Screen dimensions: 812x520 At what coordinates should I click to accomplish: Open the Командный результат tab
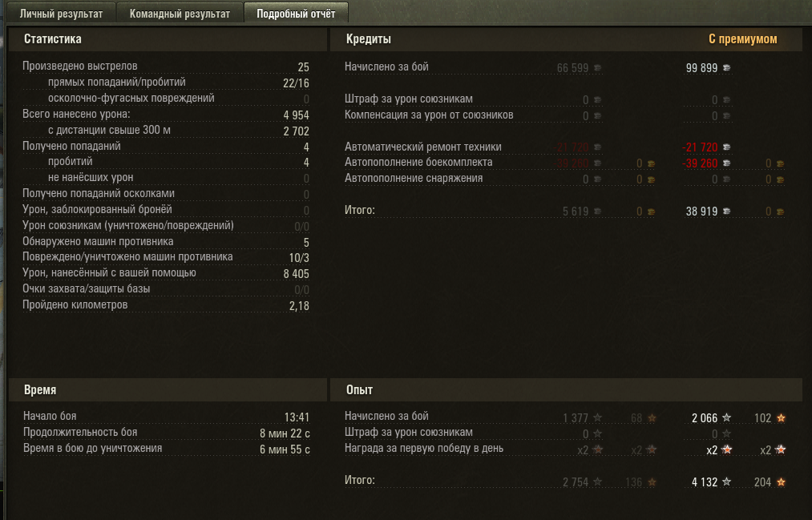tap(180, 14)
